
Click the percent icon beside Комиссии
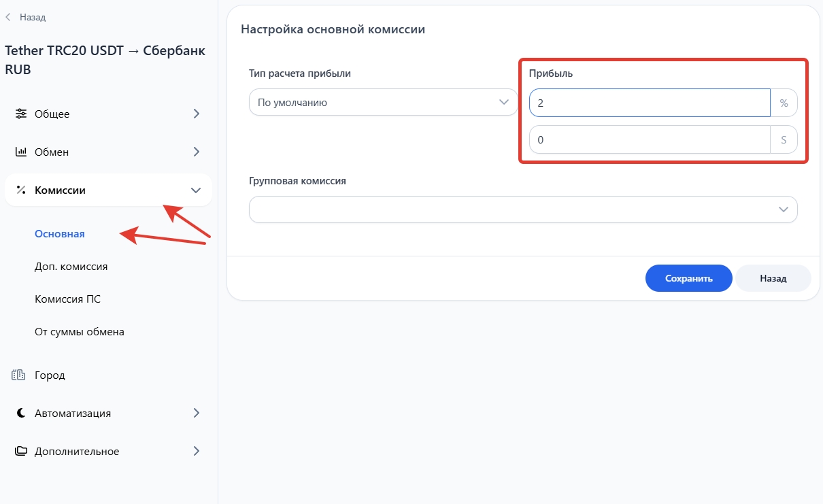click(x=21, y=190)
